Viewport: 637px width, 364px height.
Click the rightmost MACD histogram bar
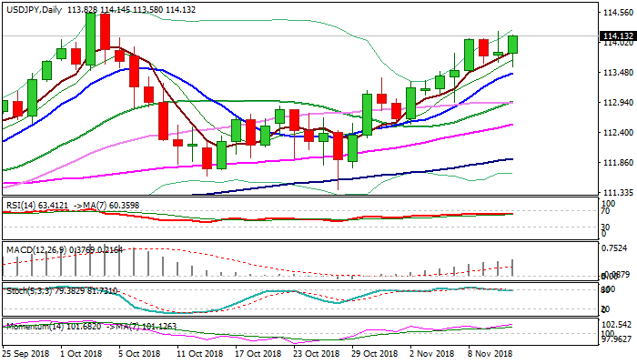(514, 268)
